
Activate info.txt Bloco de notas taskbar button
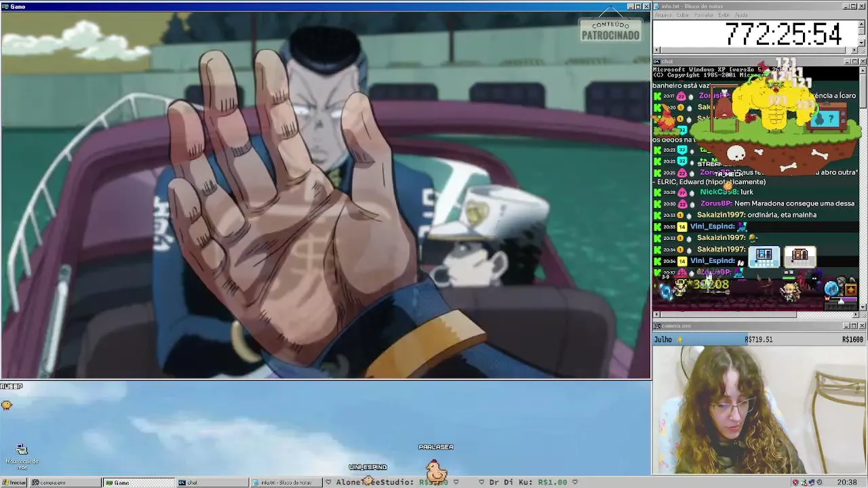tap(286, 483)
